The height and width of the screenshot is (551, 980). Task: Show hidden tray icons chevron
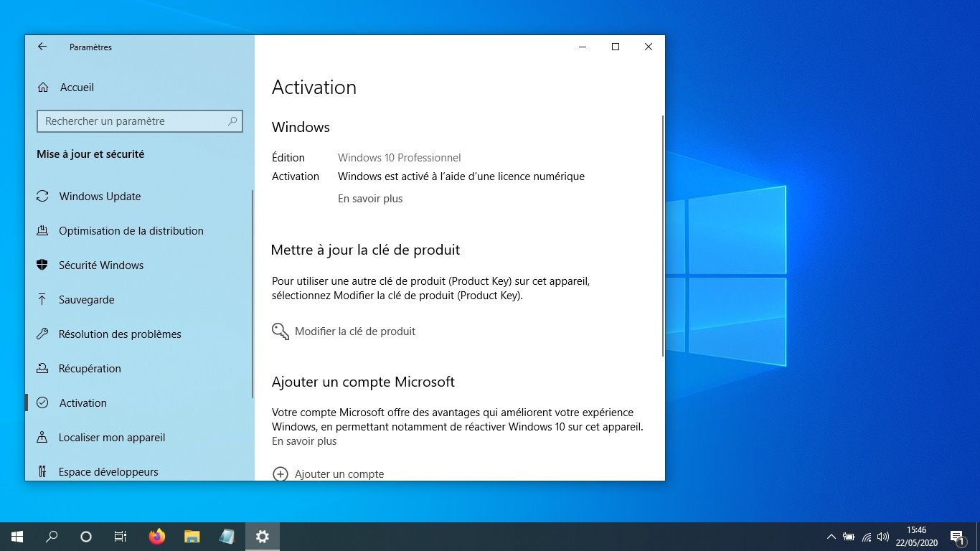click(831, 537)
